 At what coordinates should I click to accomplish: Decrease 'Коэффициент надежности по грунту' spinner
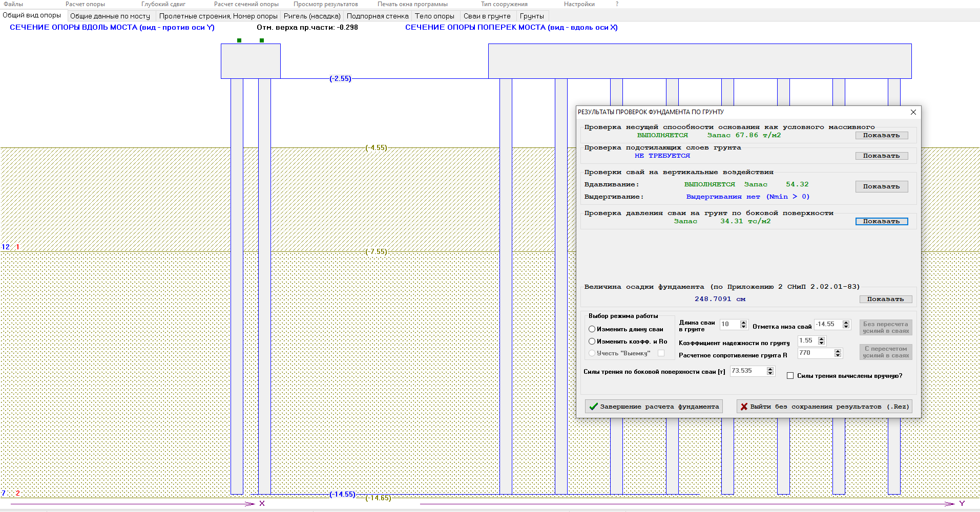point(822,343)
